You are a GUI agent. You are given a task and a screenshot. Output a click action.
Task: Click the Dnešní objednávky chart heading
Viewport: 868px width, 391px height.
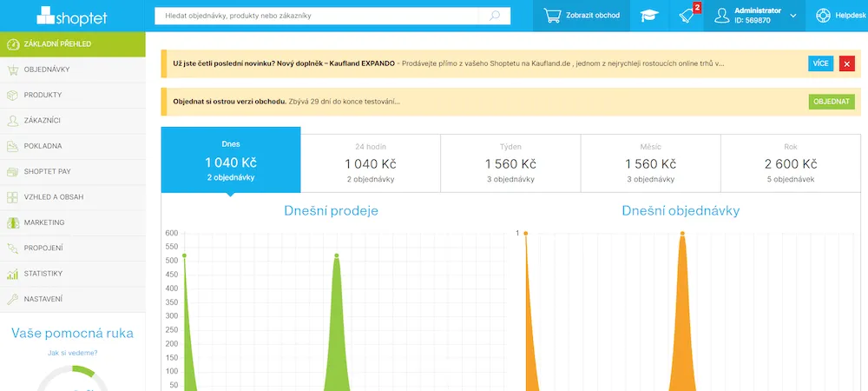681,211
